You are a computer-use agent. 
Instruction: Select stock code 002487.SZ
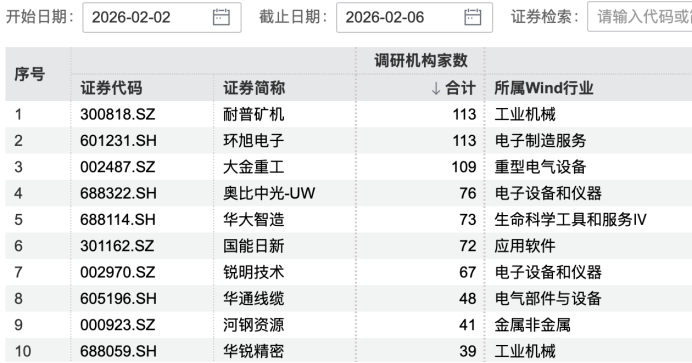coord(118,167)
